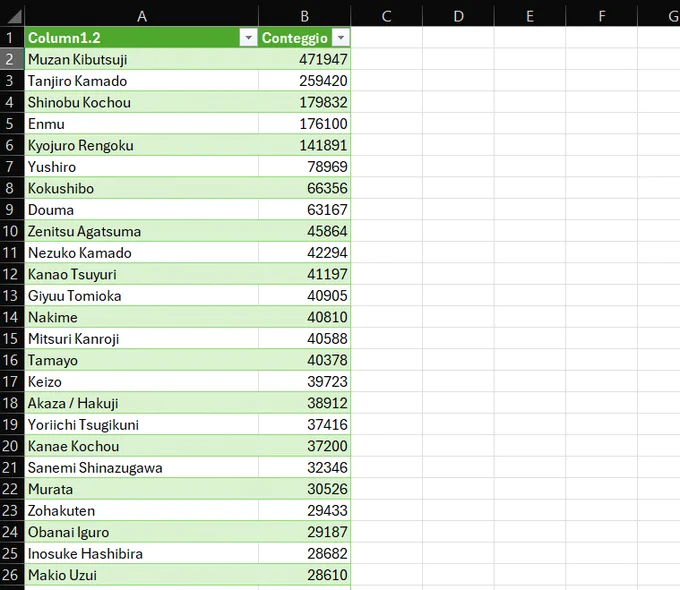
Task: Select the Tamayo cell
Action: (x=141, y=360)
